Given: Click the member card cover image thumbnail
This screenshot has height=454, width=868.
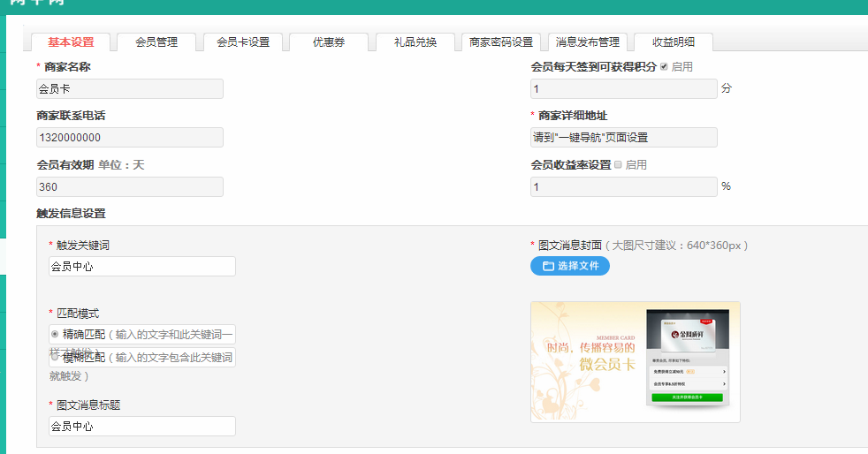Looking at the screenshot, I should pyautogui.click(x=635, y=362).
